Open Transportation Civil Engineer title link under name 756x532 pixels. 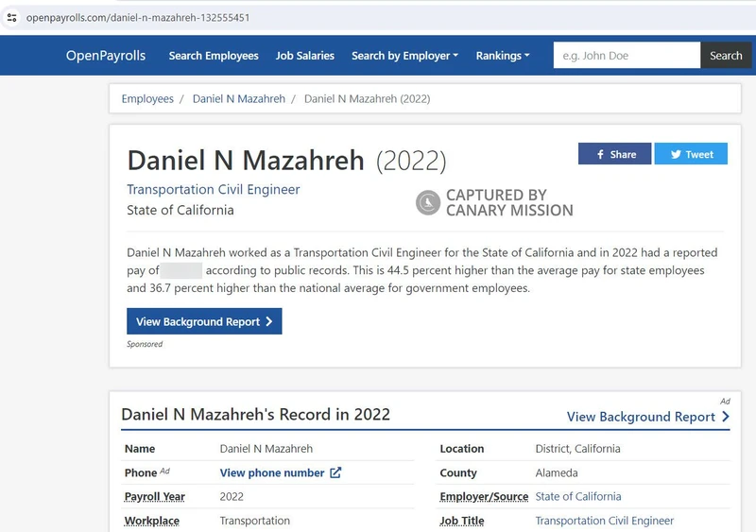coord(214,189)
